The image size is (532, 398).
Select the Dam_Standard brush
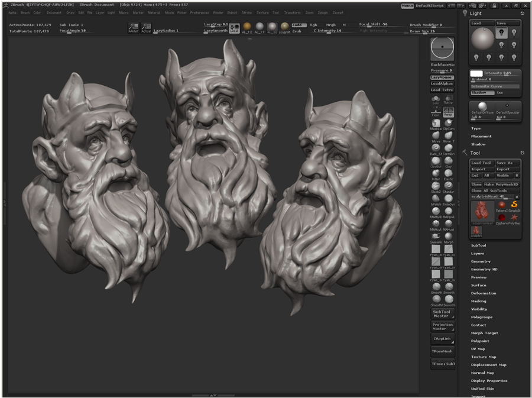(x=436, y=148)
